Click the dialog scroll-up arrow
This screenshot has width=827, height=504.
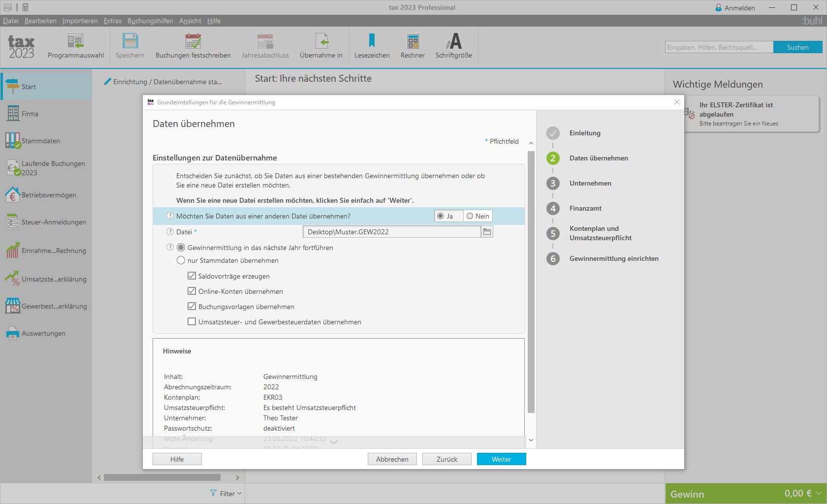coord(531,143)
